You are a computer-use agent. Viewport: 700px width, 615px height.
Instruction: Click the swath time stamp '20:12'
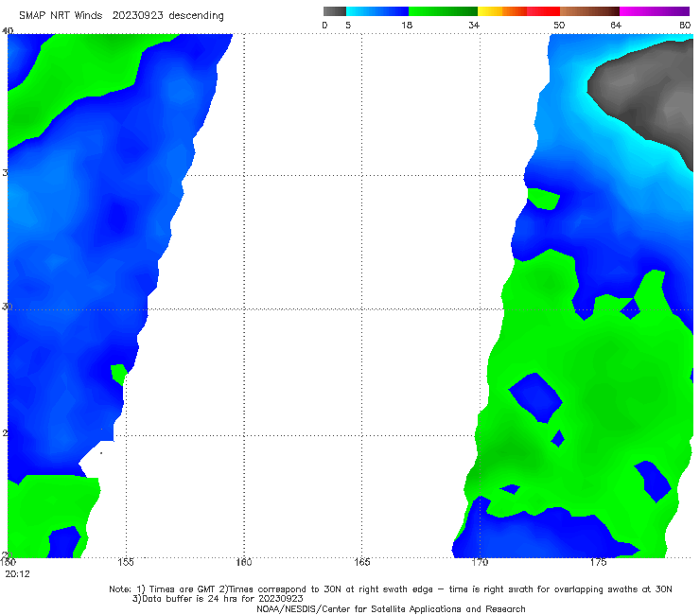coord(17,574)
